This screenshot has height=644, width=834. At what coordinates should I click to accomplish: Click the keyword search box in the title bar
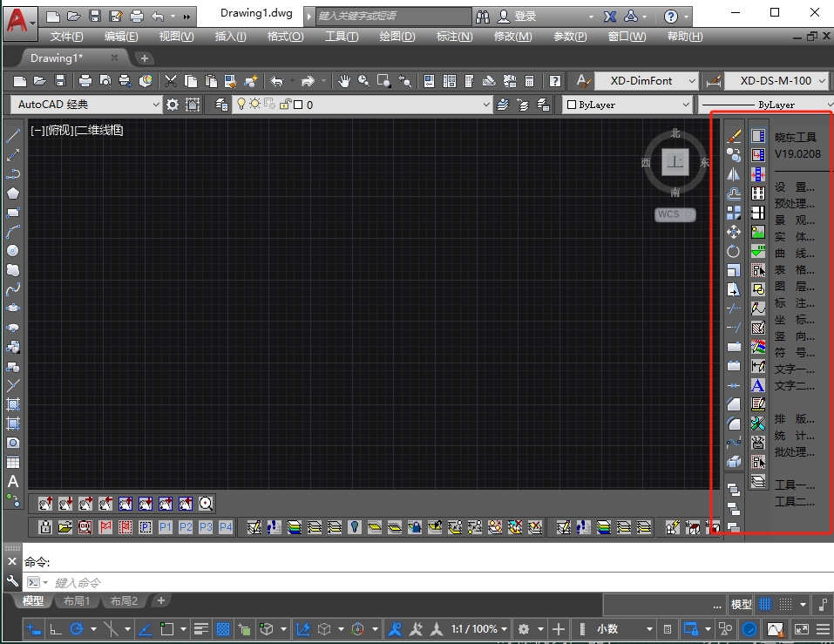tap(392, 16)
